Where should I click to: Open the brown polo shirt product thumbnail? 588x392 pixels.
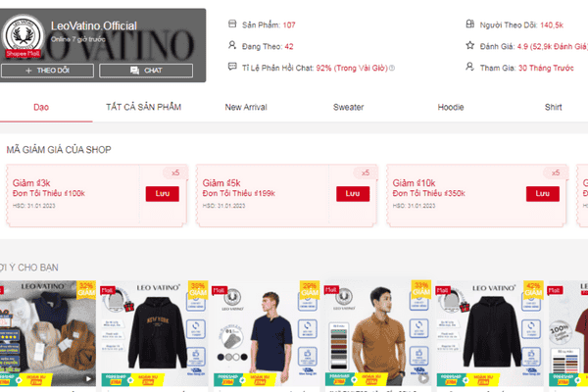tap(377, 333)
